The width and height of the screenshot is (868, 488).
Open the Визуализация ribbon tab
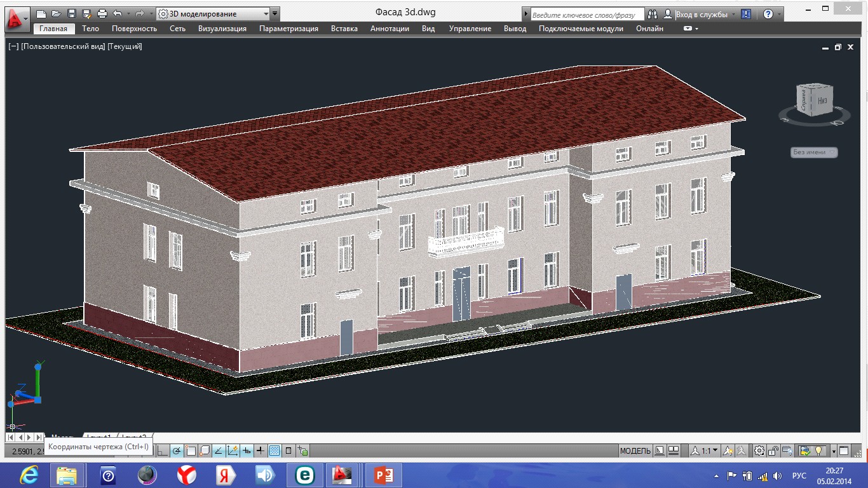(222, 29)
